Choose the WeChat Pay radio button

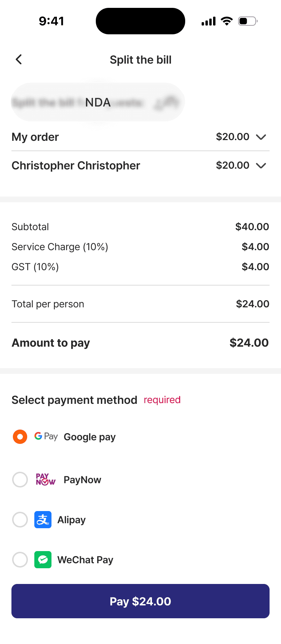coord(20,560)
